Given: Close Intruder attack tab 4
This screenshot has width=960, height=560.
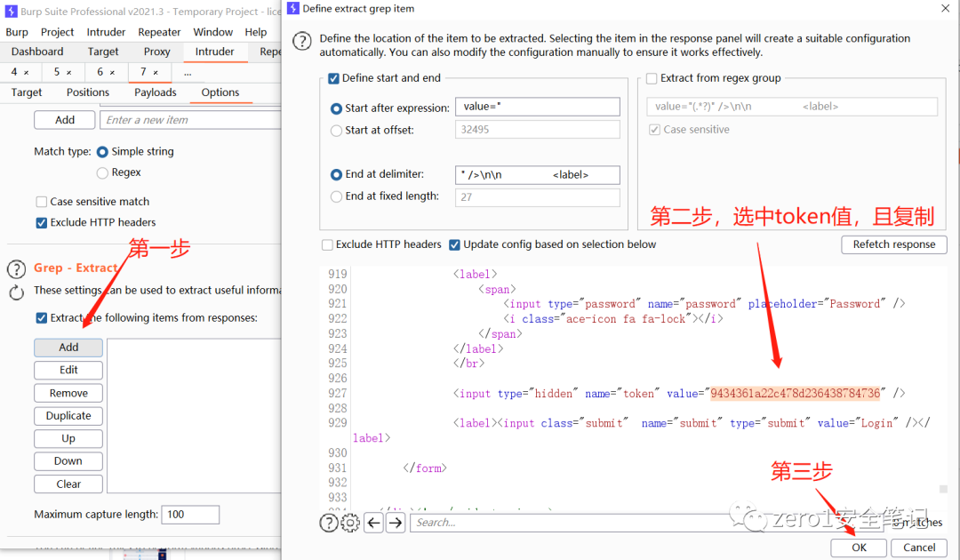Looking at the screenshot, I should [x=27, y=72].
